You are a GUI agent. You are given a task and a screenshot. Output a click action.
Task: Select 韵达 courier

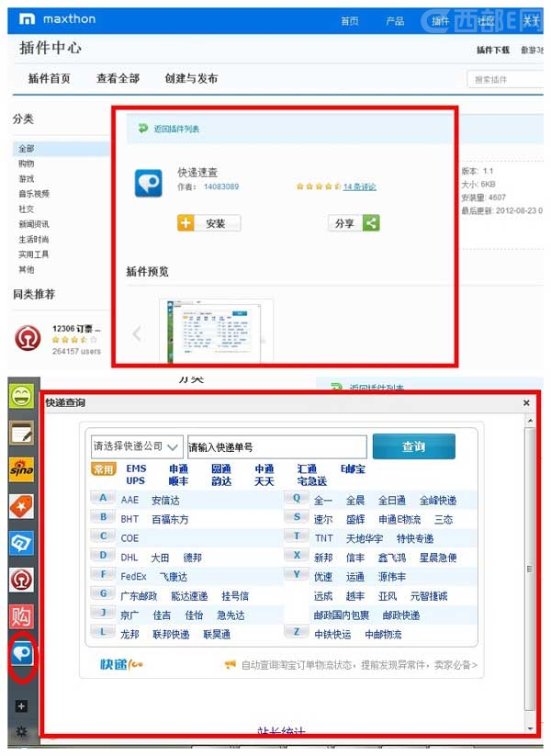(x=221, y=481)
